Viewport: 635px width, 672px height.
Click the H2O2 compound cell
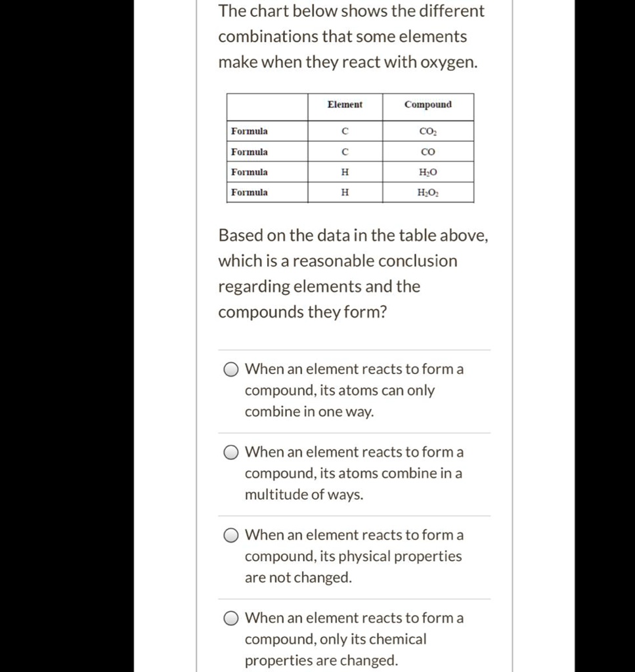point(428,192)
